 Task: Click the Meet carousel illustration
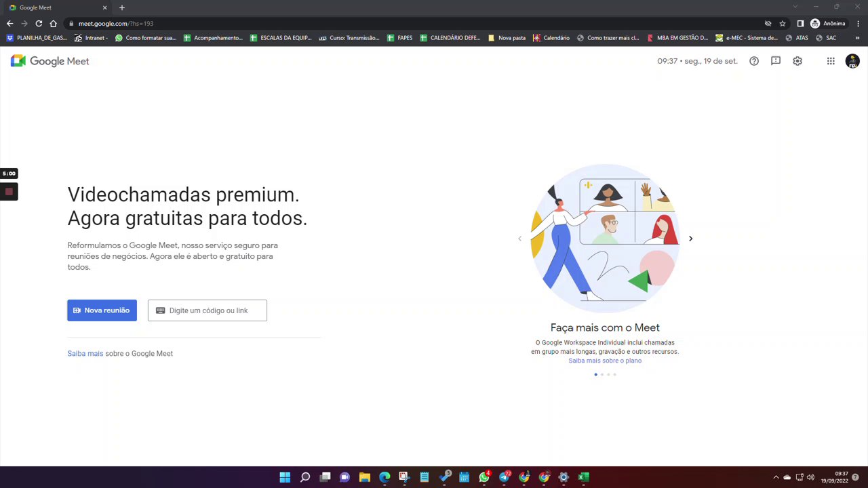click(605, 239)
